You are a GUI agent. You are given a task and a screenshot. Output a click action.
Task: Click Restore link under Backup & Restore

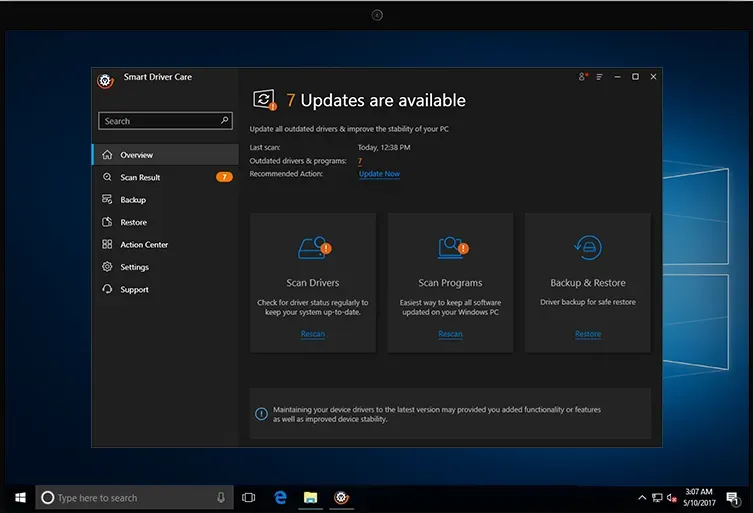[x=588, y=334]
